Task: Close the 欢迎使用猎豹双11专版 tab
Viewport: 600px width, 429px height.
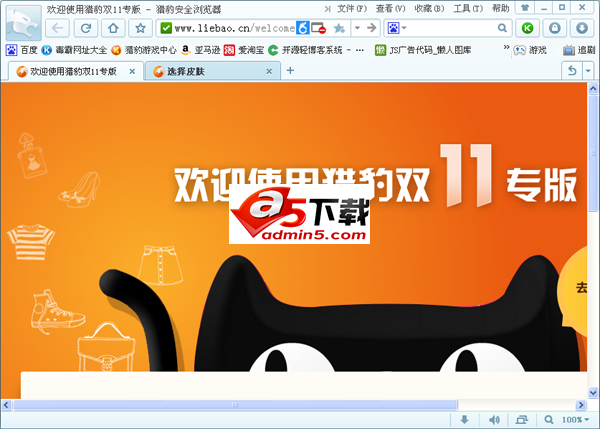Action: click(132, 71)
